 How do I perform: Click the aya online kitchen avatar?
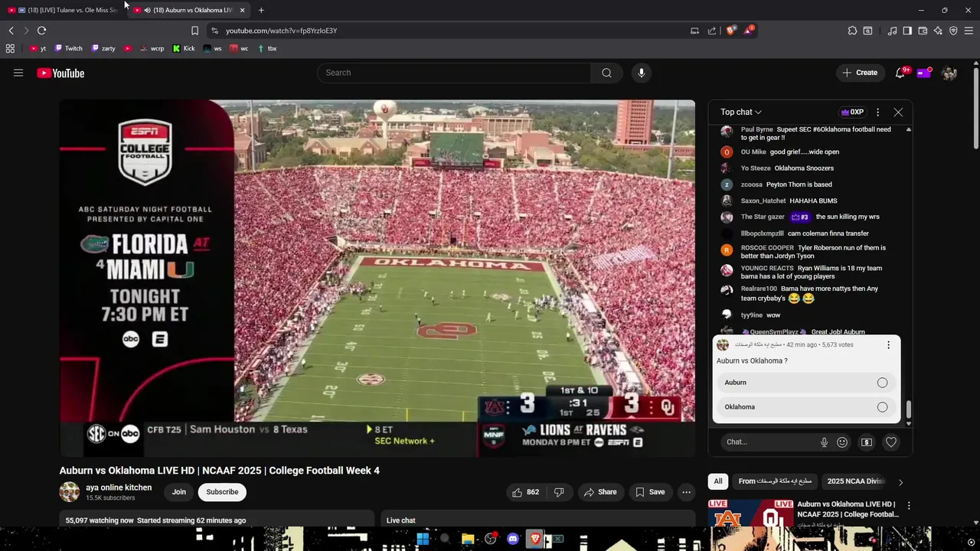(x=70, y=492)
